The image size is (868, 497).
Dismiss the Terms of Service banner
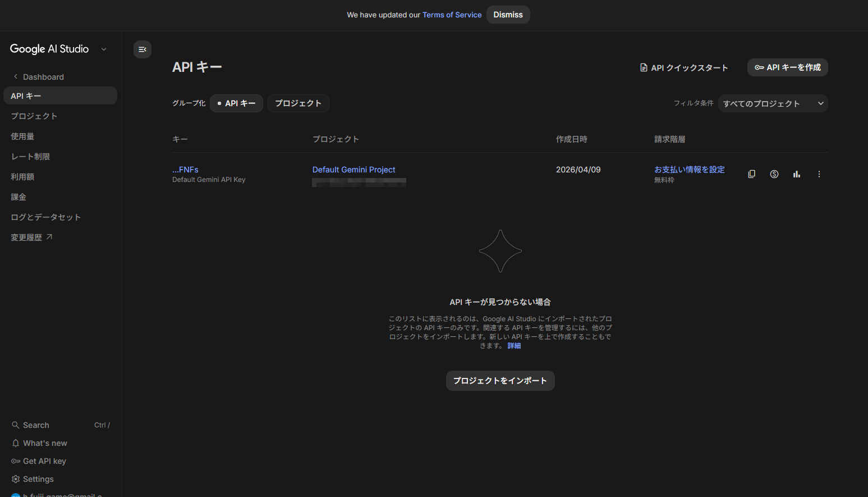[x=508, y=15]
